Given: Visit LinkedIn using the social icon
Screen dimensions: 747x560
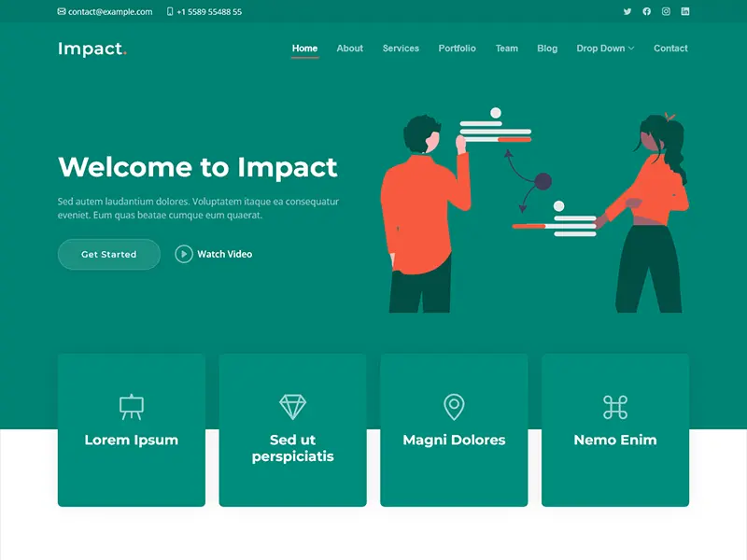Looking at the screenshot, I should pyautogui.click(x=684, y=12).
